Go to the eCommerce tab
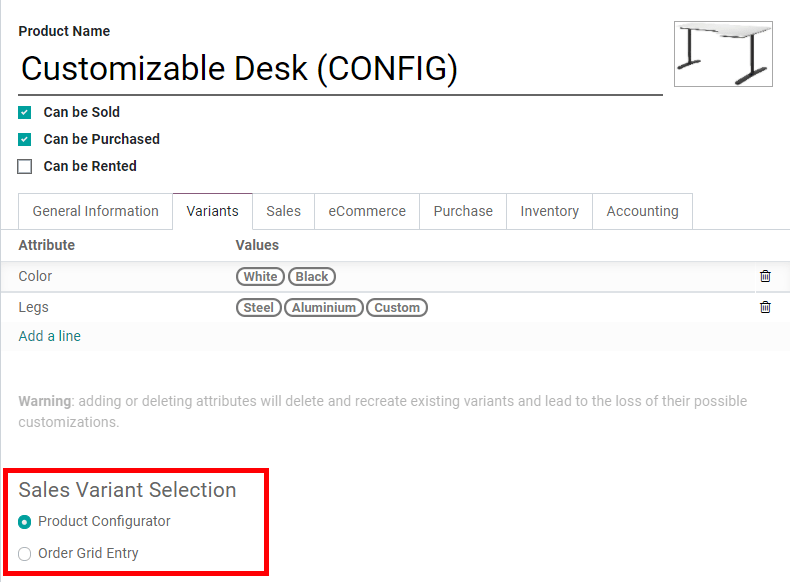791x582 pixels. coord(367,211)
